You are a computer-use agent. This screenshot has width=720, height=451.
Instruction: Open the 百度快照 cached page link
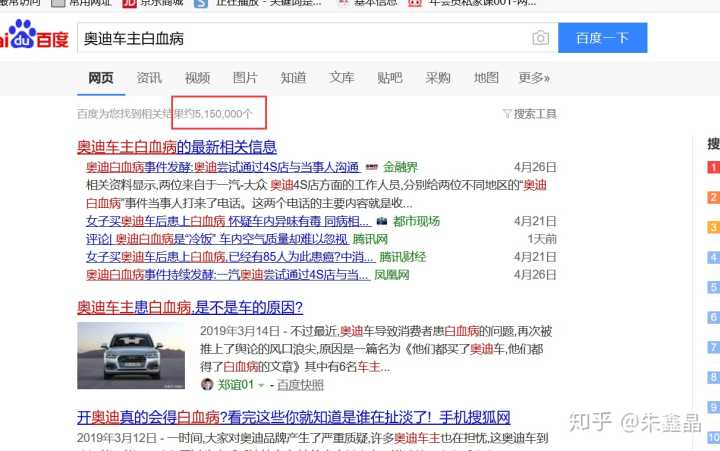(300, 385)
